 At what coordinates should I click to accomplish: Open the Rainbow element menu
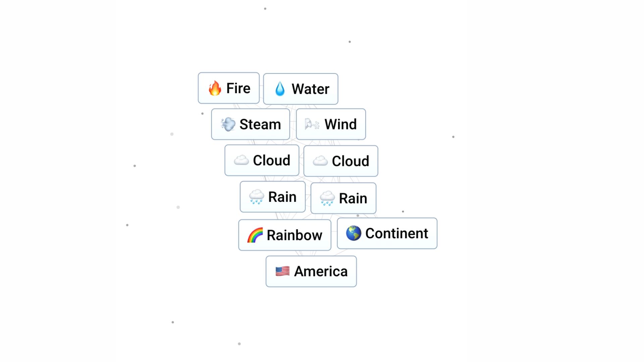tap(284, 234)
